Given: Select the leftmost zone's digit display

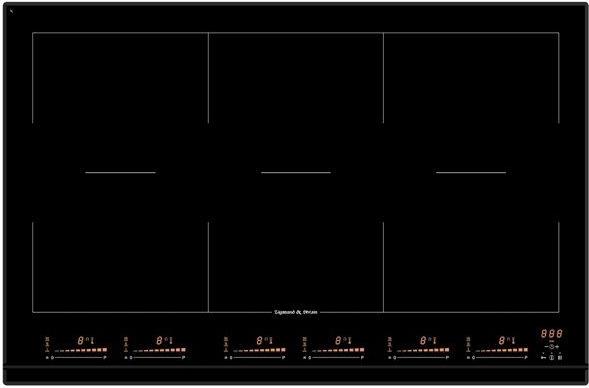Looking at the screenshot, I should point(81,341).
